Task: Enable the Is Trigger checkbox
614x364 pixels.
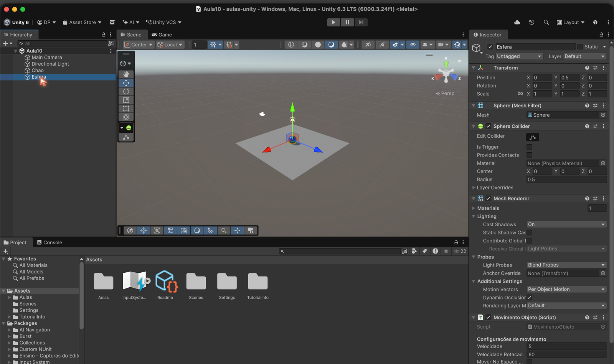Action: click(529, 147)
